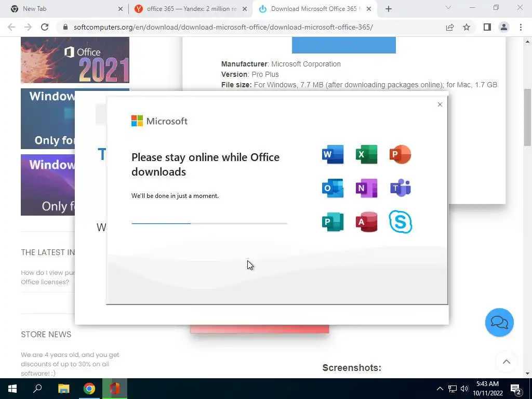
Task: Click the Teams icon in Office installer
Action: point(401,188)
